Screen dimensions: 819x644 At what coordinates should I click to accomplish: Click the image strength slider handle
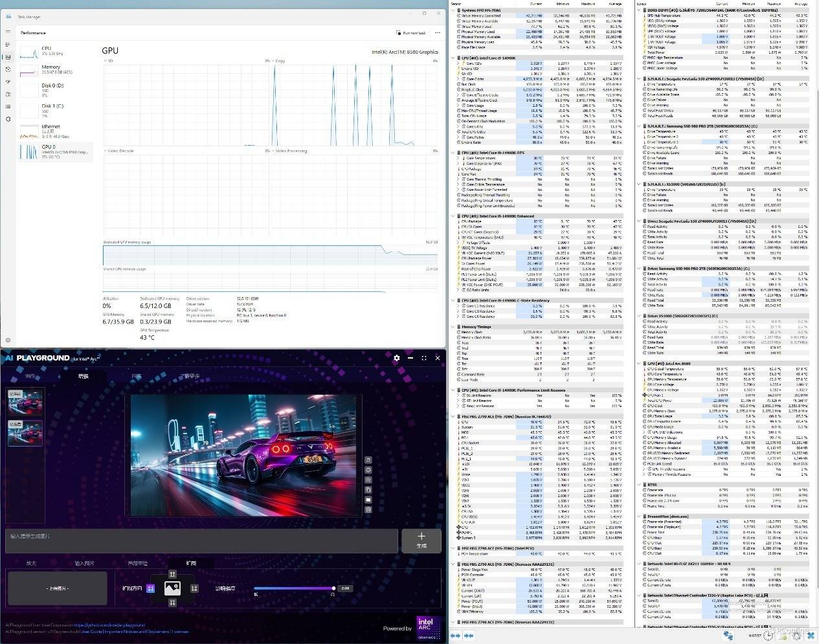point(333,588)
